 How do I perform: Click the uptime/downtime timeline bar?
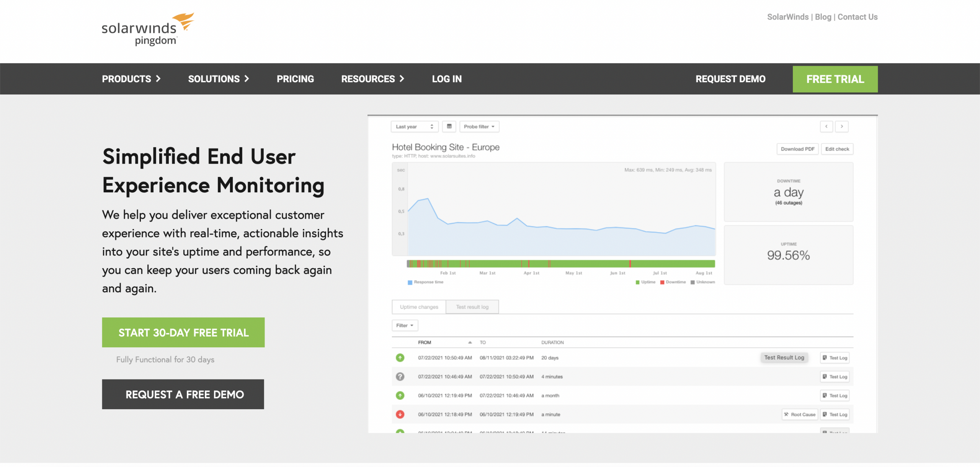click(561, 264)
